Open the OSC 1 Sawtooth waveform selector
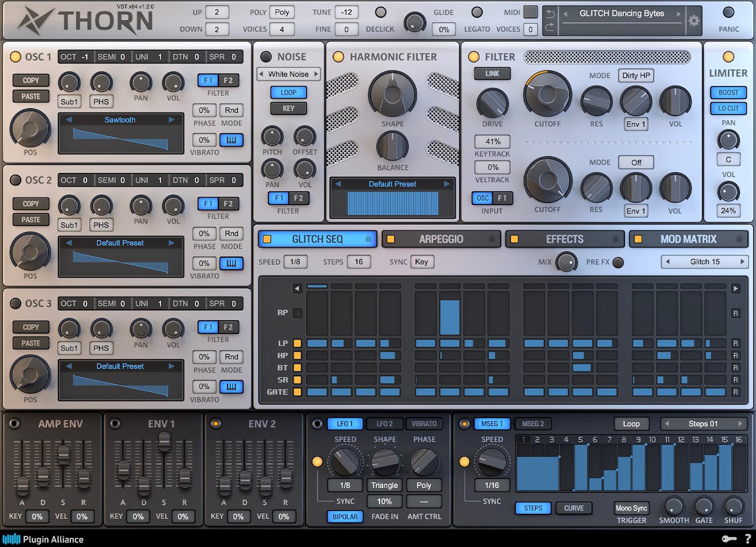Screen dimensions: 756x547 120,120
